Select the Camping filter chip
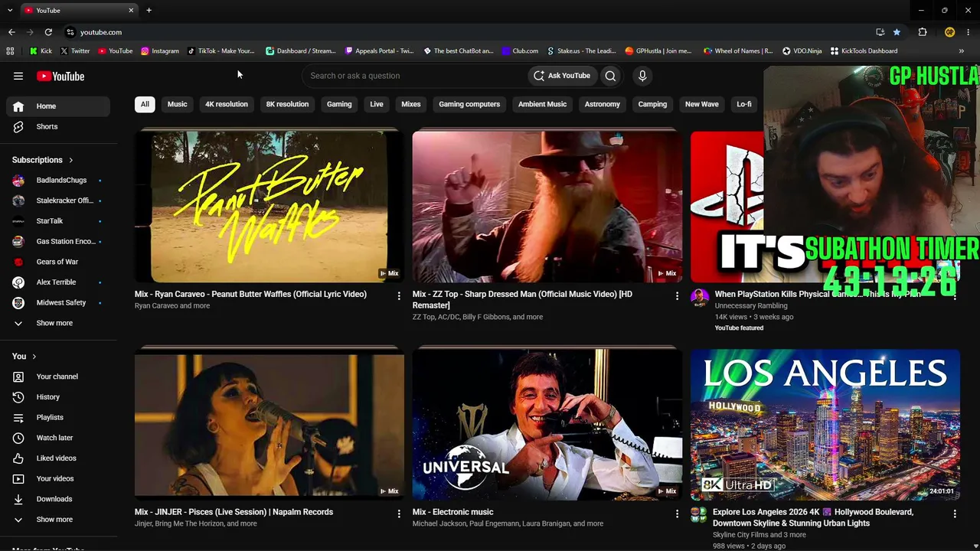980x551 pixels. point(652,104)
